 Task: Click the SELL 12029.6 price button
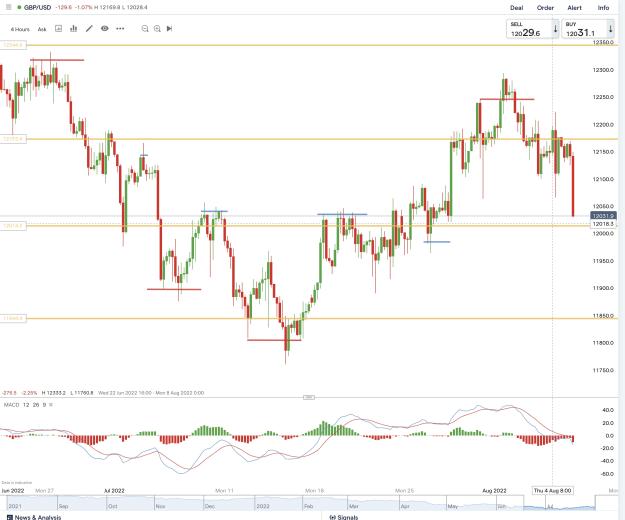[x=529, y=29]
